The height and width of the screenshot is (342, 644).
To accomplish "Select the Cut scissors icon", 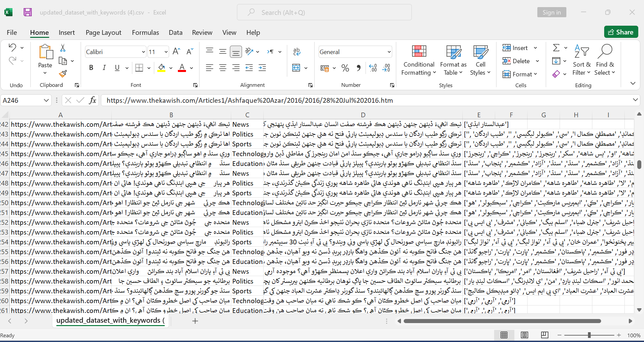I will point(63,48).
